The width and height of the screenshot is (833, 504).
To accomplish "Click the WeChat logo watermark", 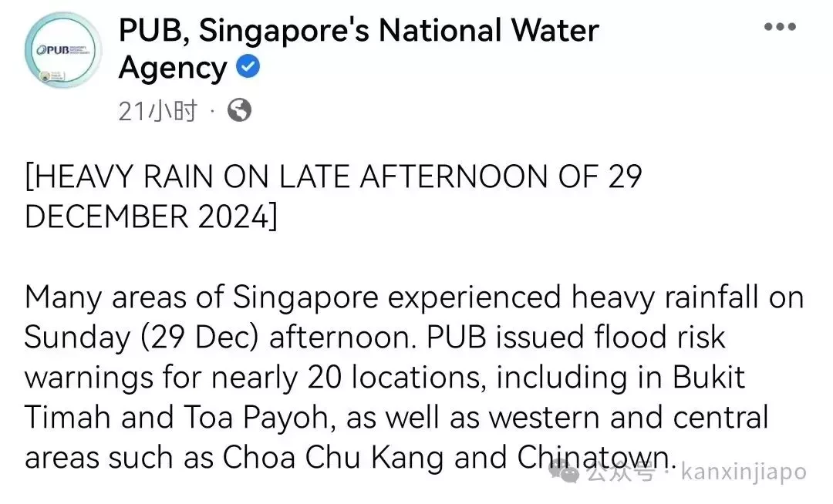I will tap(565, 470).
